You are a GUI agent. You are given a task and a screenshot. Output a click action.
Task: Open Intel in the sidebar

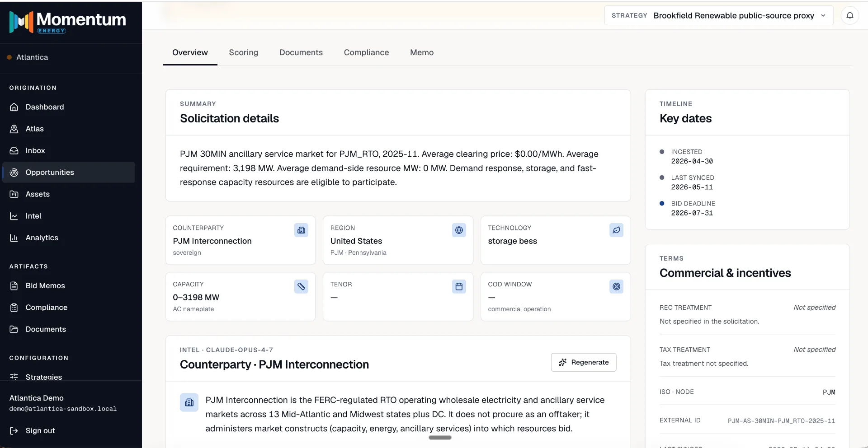pos(69,216)
